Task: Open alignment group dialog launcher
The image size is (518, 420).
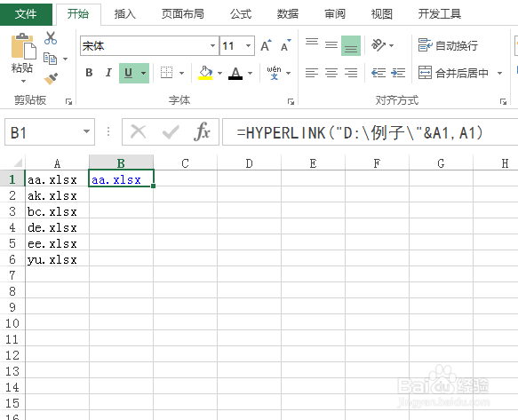Action: [x=503, y=102]
